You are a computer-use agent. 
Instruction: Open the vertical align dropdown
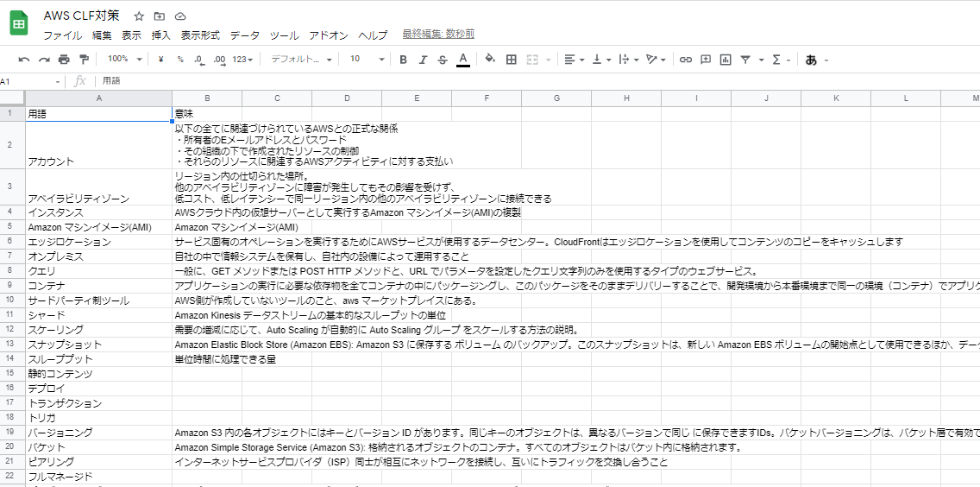[600, 60]
